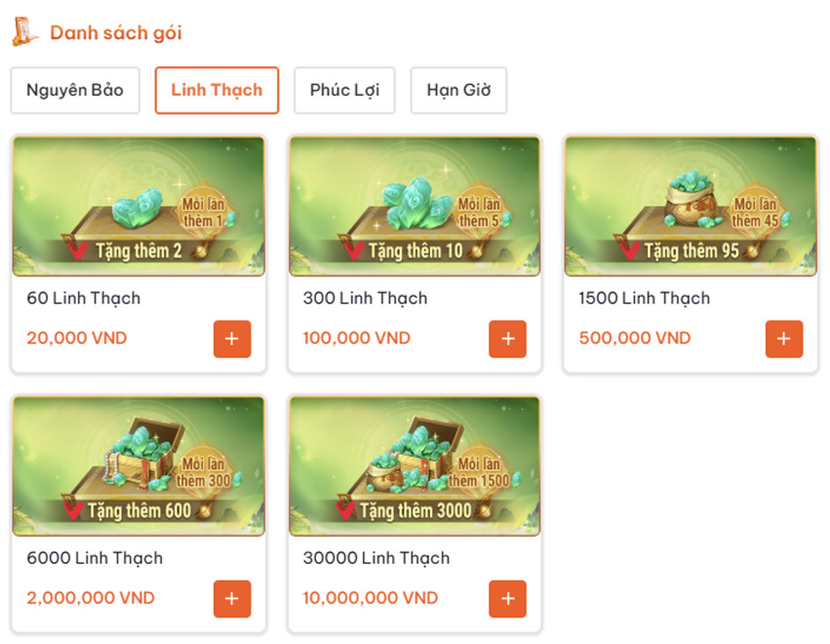830x644 pixels.
Task: Open the Phúc Lợi tab
Action: (x=345, y=90)
